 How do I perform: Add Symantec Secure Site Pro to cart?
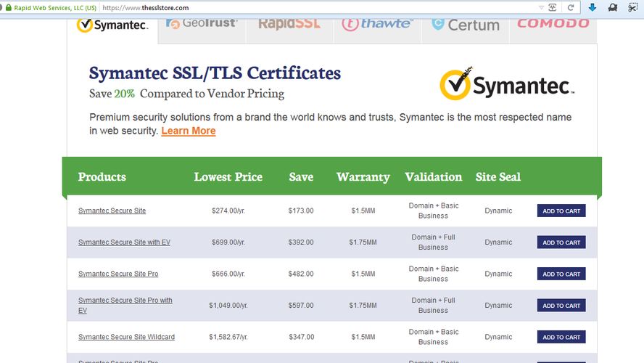pos(561,274)
